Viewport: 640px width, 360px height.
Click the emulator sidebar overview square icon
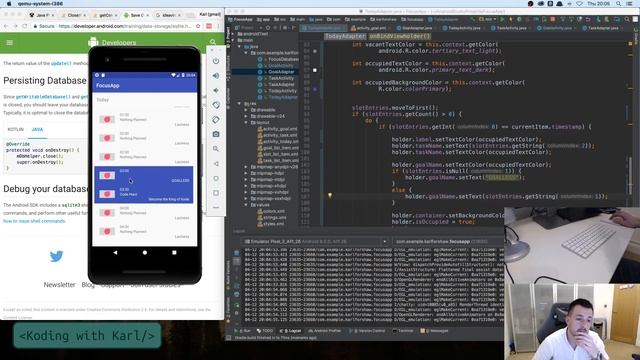(x=216, y=193)
